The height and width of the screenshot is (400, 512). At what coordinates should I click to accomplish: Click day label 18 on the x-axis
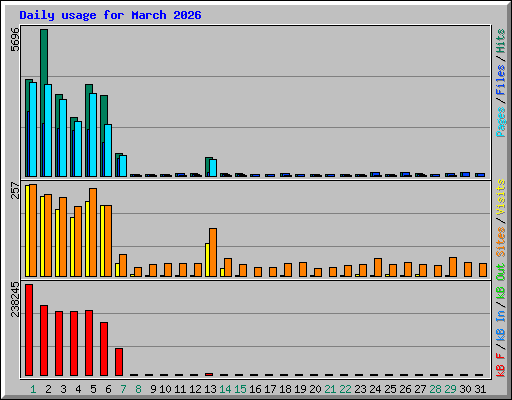click(285, 389)
